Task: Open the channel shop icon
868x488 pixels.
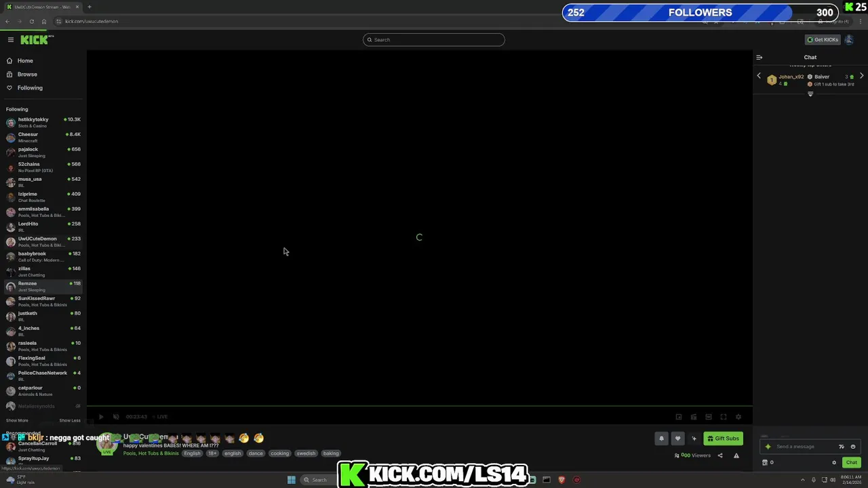Action: tap(765, 462)
